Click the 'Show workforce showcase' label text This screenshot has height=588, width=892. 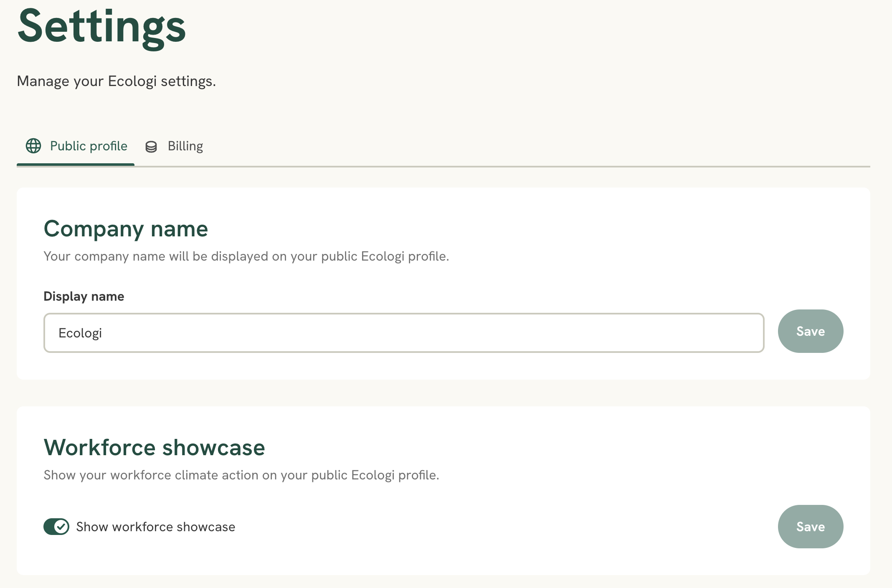(156, 527)
